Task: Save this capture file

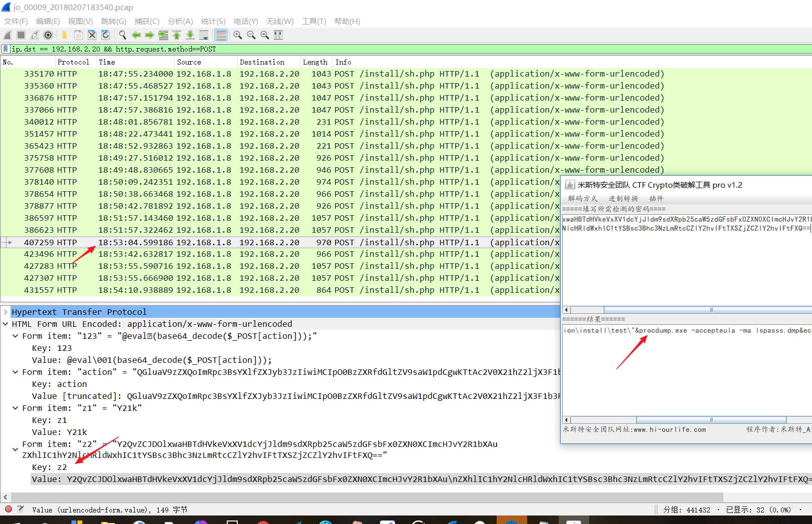Action: pos(79,35)
